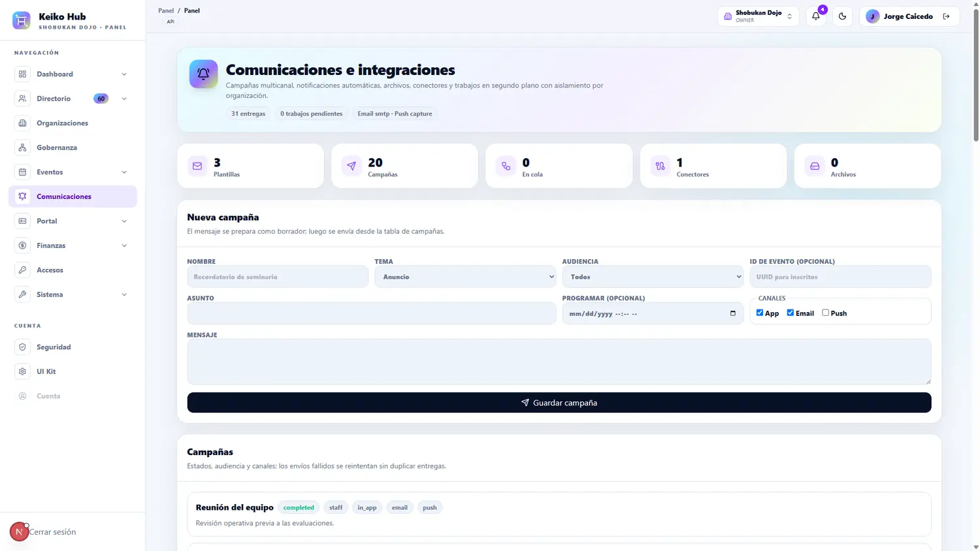Click the large bell icon in page header
The image size is (980, 551).
(203, 74)
